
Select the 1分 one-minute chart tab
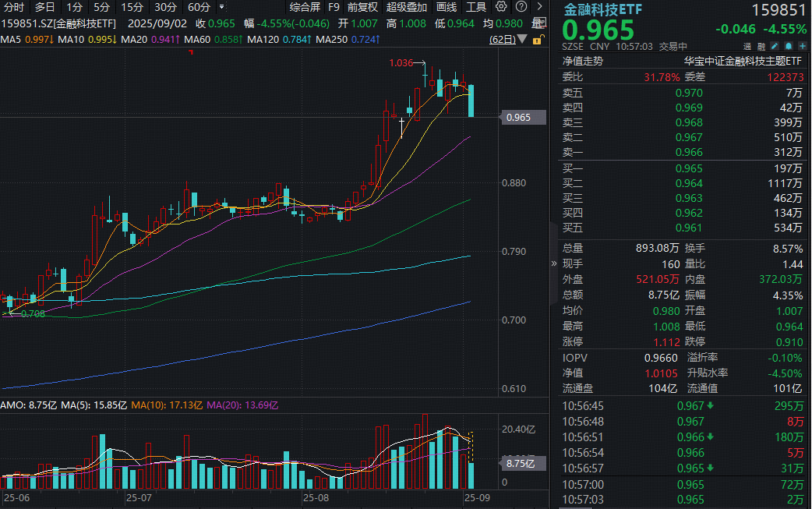click(x=74, y=7)
